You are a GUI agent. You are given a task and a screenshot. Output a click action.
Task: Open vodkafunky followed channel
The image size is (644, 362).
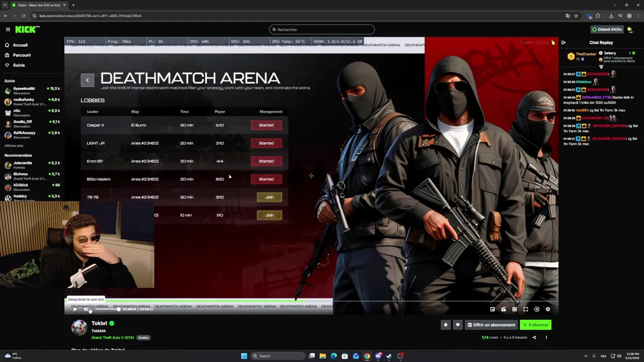(x=32, y=102)
